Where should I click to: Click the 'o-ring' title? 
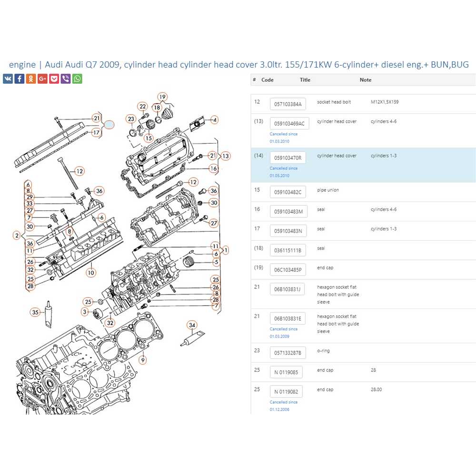[323, 351]
